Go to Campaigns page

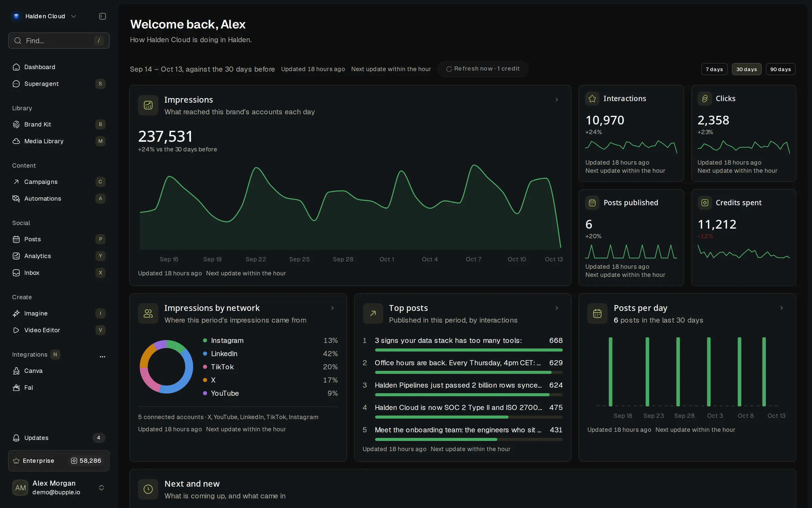pyautogui.click(x=59, y=182)
